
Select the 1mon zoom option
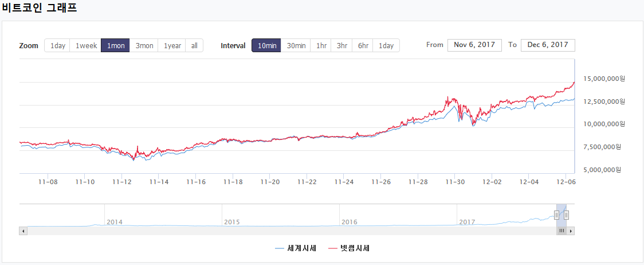(x=115, y=46)
